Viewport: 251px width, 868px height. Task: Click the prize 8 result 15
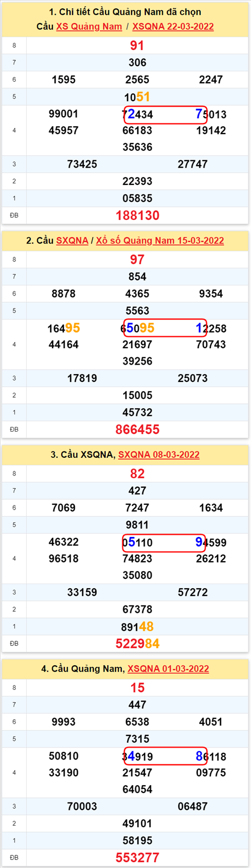click(138, 688)
